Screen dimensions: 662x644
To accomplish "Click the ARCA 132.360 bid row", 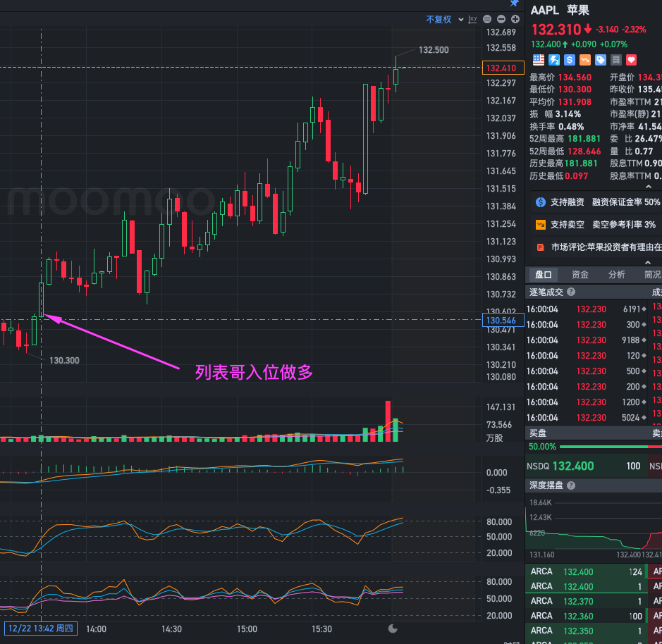I will 586,616.
